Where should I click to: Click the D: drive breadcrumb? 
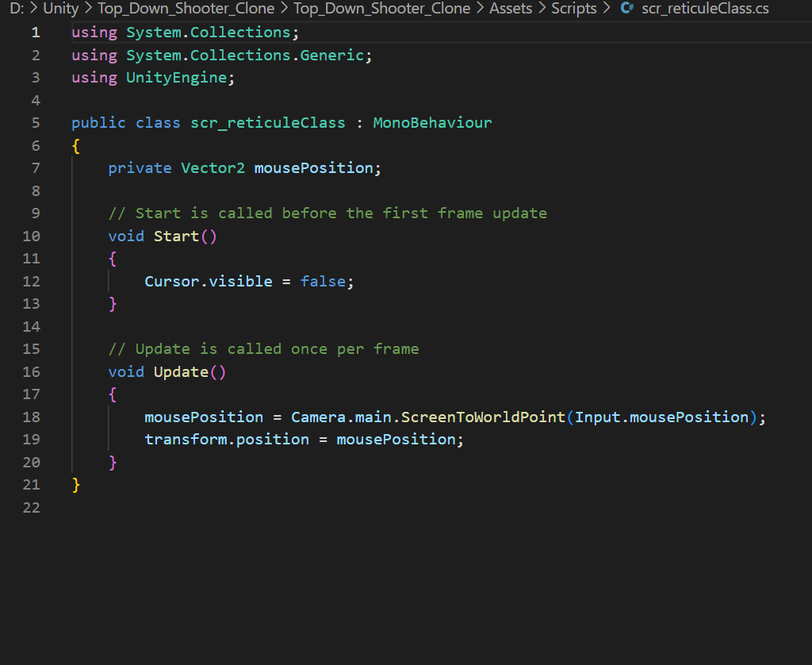tap(17, 10)
